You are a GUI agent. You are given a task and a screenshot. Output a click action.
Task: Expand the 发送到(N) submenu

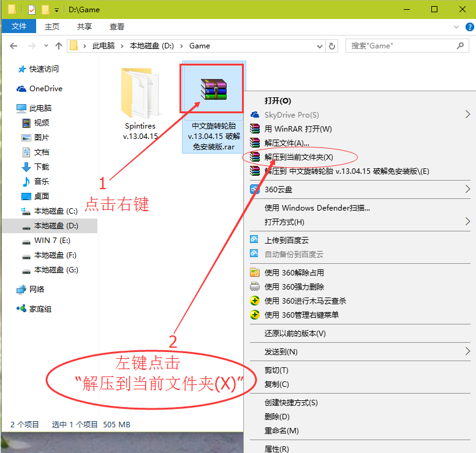tap(360, 351)
